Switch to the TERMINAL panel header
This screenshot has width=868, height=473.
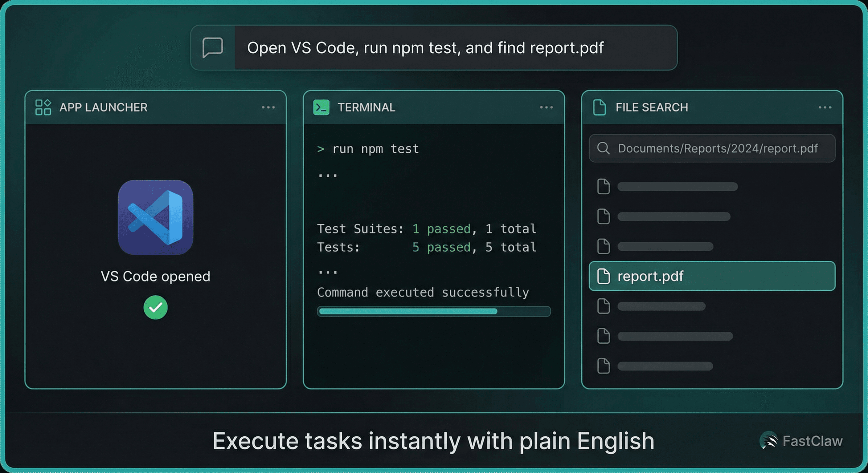tap(366, 108)
